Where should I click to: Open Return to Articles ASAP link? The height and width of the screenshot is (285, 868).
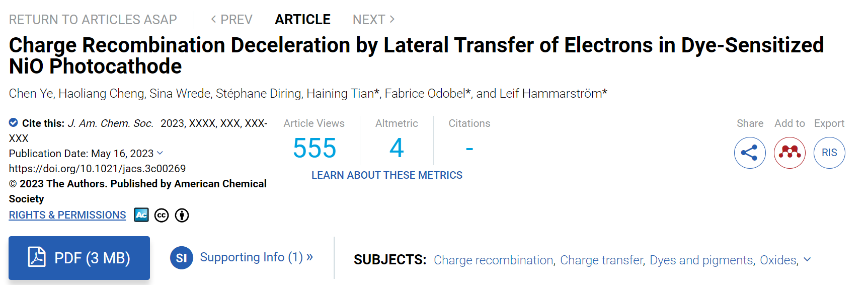93,20
